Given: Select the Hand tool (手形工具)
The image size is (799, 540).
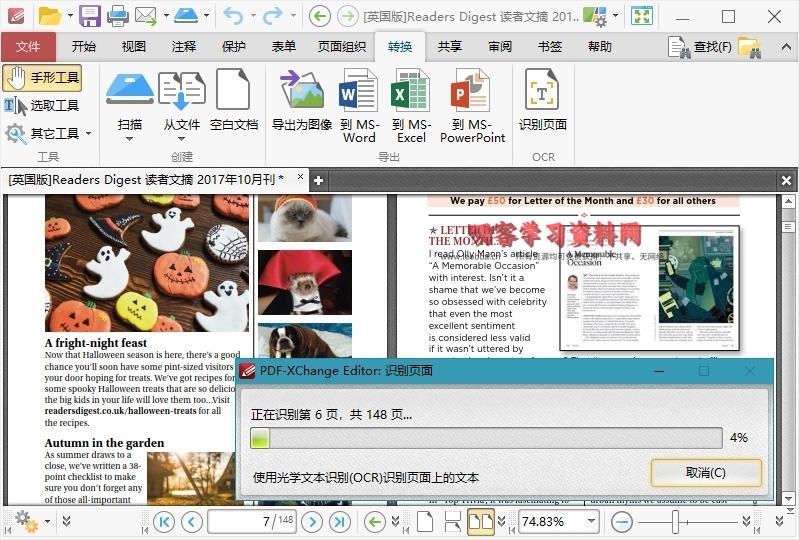Looking at the screenshot, I should (x=42, y=78).
